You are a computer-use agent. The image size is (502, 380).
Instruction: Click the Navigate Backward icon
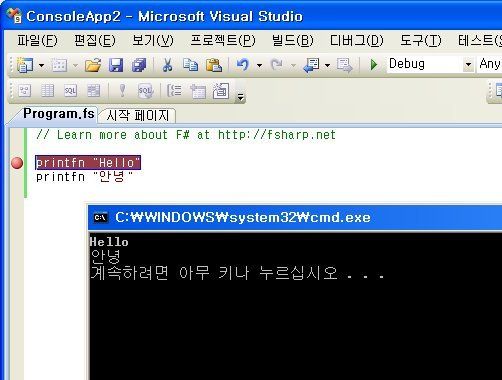coord(311,65)
